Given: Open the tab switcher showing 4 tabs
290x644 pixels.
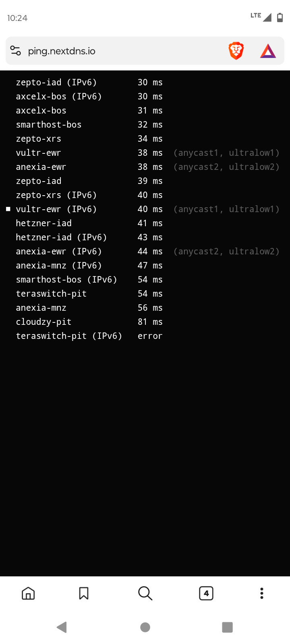Looking at the screenshot, I should click(x=206, y=593).
